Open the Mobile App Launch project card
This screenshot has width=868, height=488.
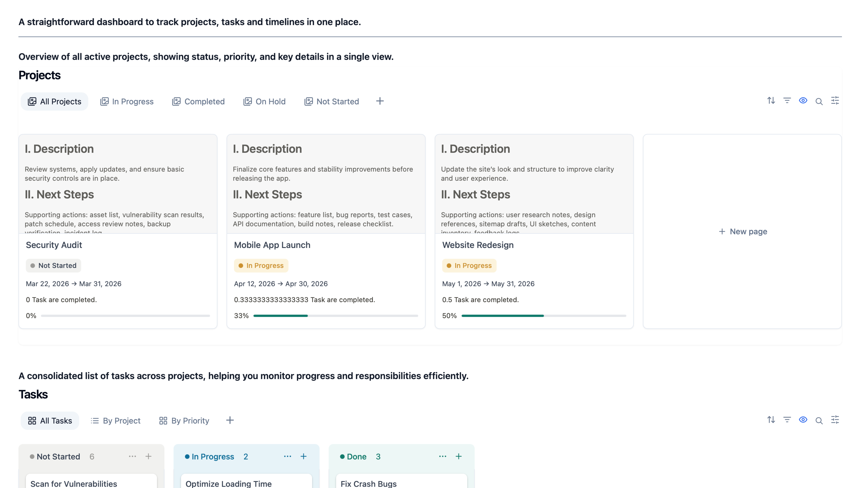(x=272, y=245)
